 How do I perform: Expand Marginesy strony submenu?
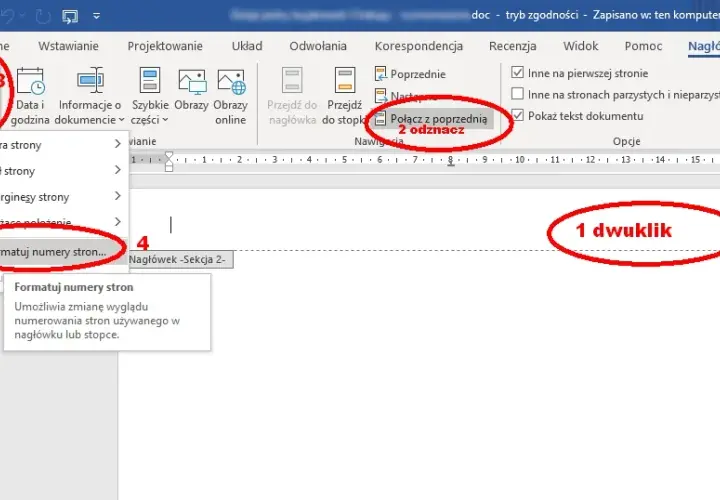pos(62,197)
